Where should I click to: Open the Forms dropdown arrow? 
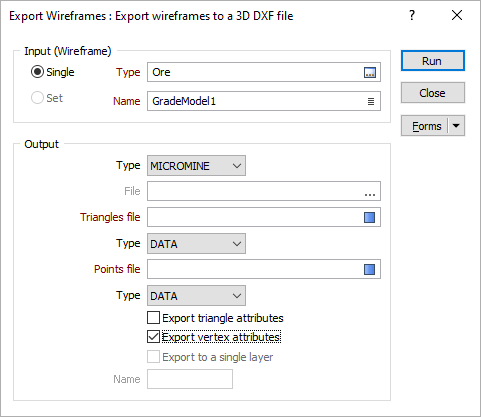[456, 126]
